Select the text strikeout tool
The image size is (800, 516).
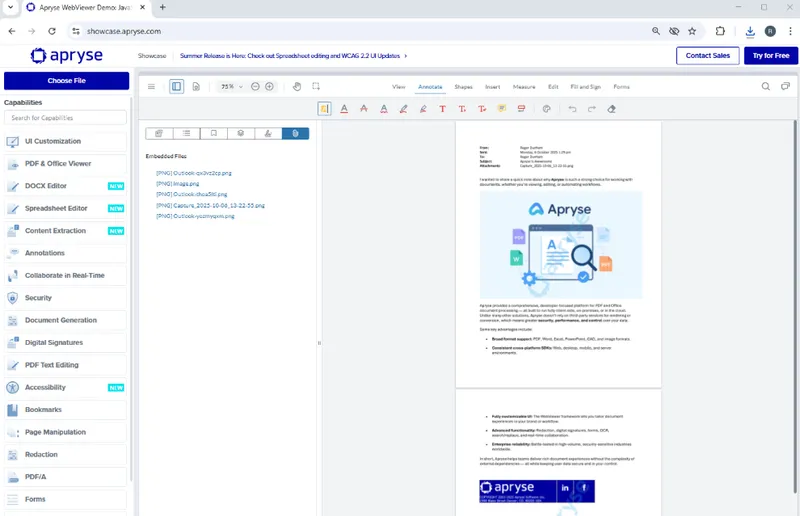click(x=364, y=109)
